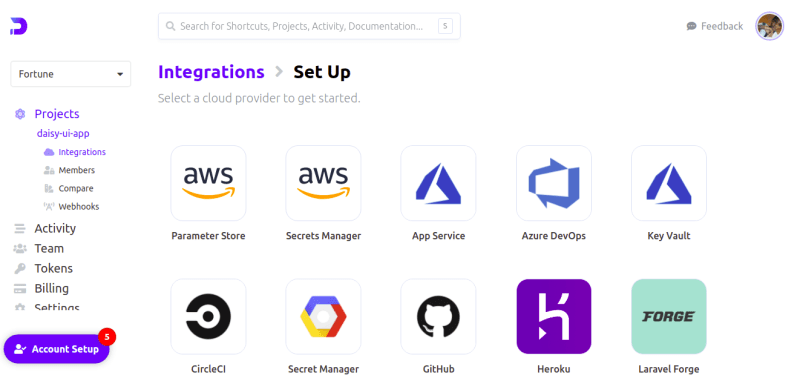Choose the Heroku integration icon
Image resolution: width=800 pixels, height=375 pixels.
coord(554,316)
